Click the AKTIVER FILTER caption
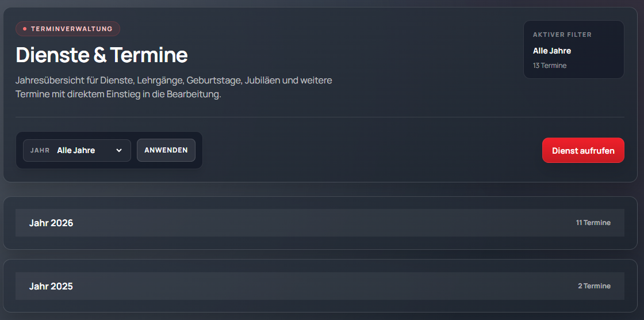The image size is (644, 320). pos(562,35)
